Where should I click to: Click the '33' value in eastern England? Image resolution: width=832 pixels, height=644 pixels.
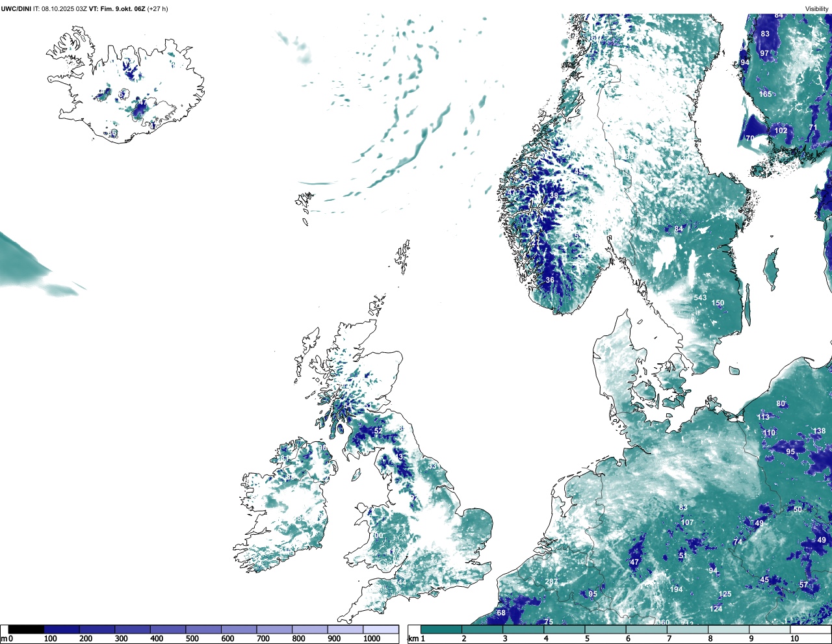click(x=432, y=466)
